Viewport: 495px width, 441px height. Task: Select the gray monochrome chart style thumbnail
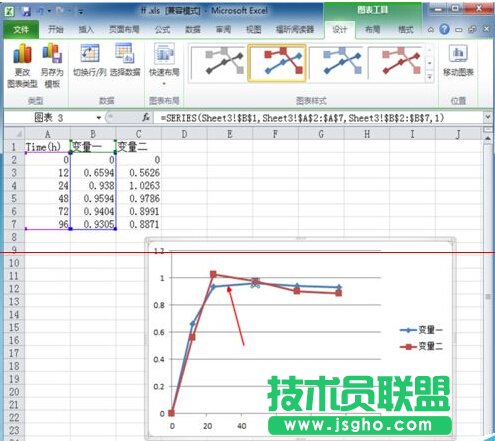(x=218, y=63)
